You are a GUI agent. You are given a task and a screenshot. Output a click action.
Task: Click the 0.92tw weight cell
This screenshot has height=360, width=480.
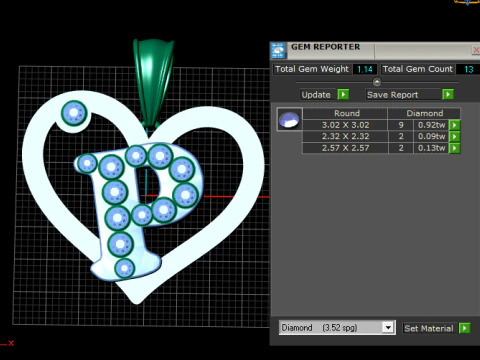[431, 125]
